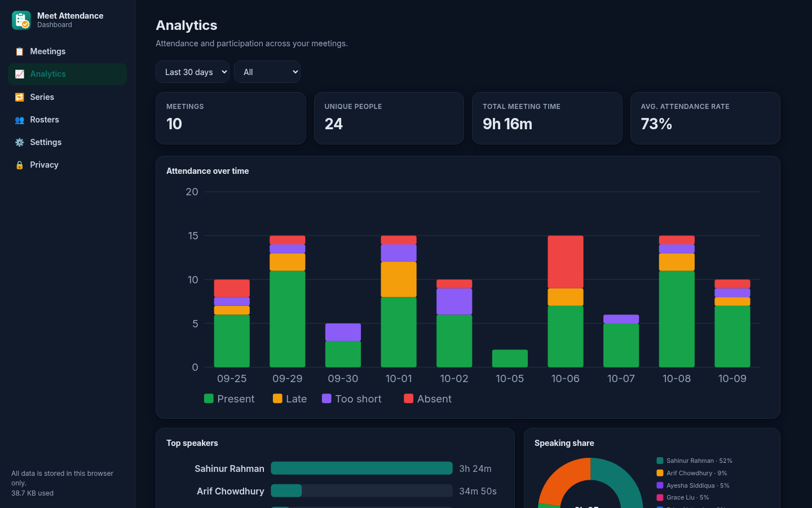Toggle Present series in chart legend

229,398
